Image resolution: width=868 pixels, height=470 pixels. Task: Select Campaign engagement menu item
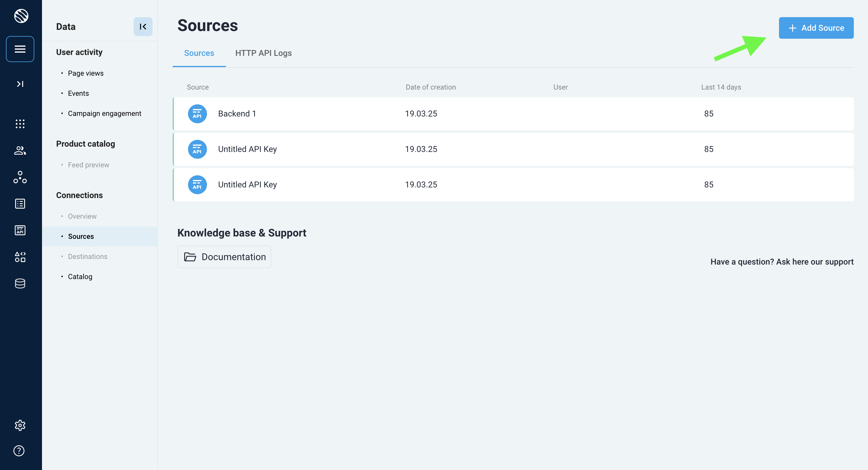(x=104, y=113)
